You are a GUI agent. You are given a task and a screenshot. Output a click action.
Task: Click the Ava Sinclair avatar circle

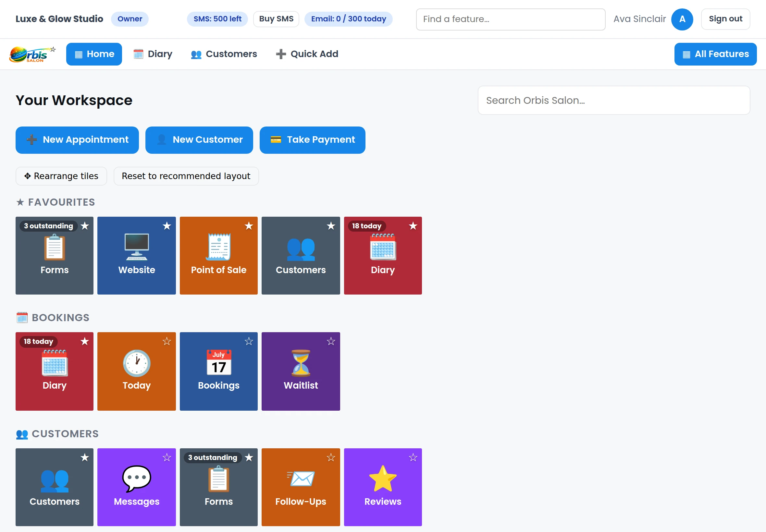(682, 19)
